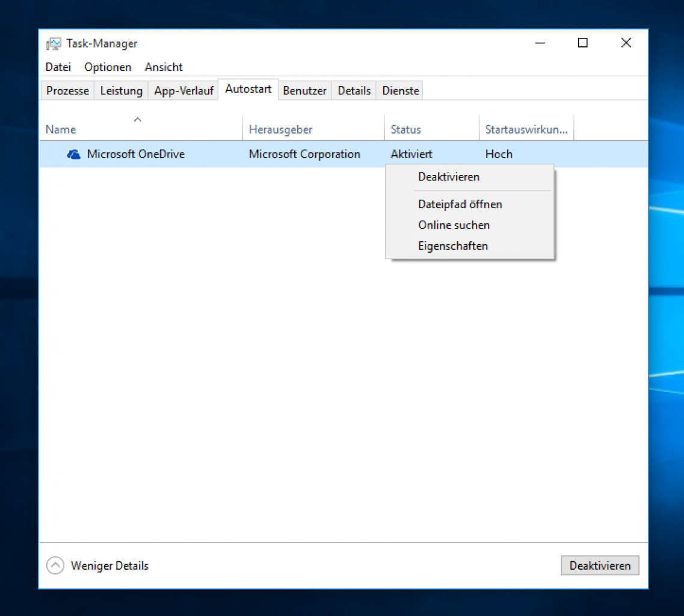The height and width of the screenshot is (616, 684).
Task: Open the Ansicht menu
Action: (x=164, y=67)
